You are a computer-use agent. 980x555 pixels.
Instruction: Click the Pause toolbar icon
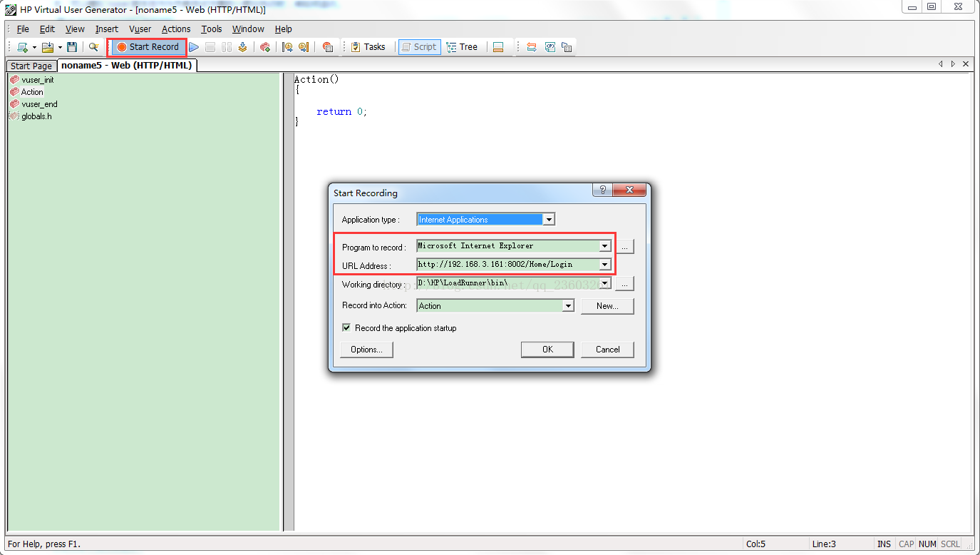(x=227, y=47)
